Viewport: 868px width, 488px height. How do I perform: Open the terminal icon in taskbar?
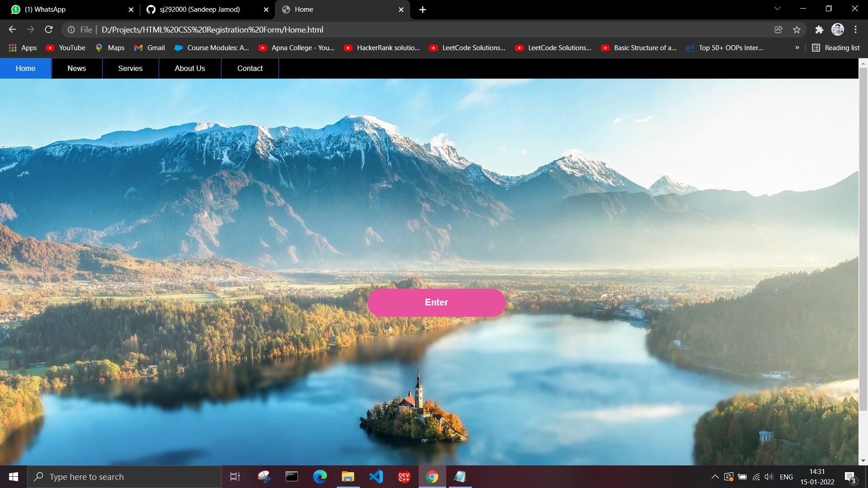[292, 477]
